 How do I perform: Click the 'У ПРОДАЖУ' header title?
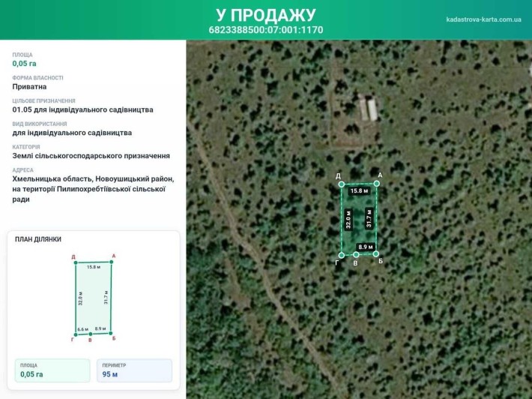pos(266,15)
